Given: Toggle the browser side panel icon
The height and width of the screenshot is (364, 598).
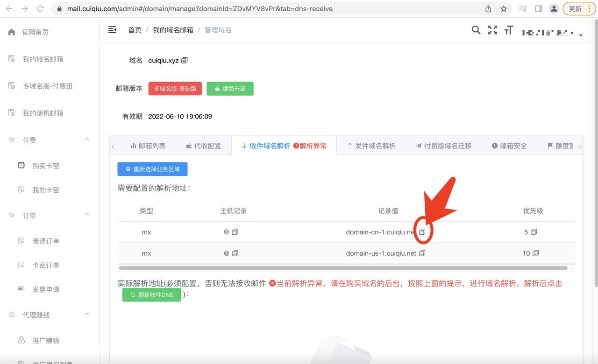Looking at the screenshot, I should [x=539, y=9].
